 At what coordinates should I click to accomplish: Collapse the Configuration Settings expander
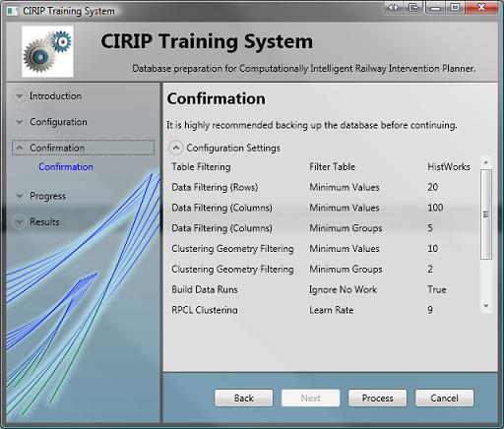click(176, 148)
